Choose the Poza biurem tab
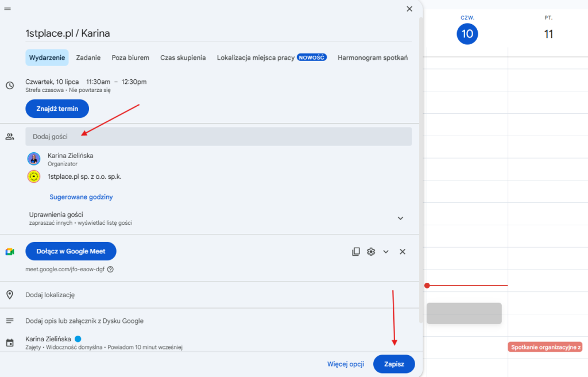 (130, 57)
